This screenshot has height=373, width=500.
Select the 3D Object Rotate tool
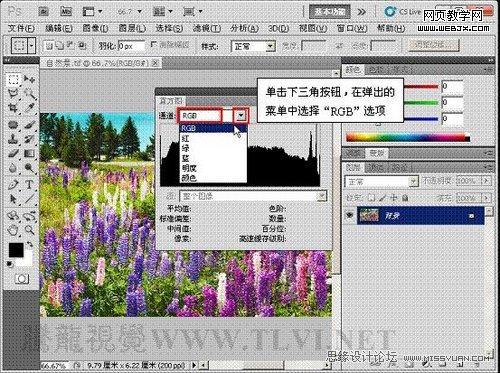click(x=13, y=216)
